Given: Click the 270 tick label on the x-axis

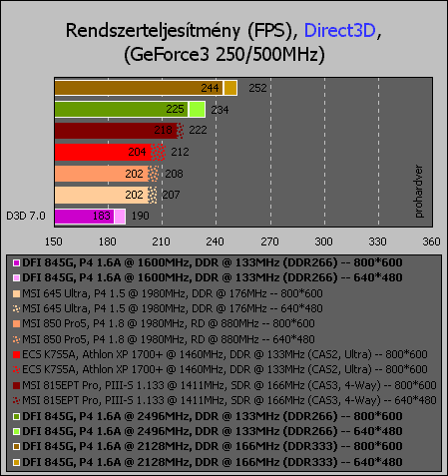Looking at the screenshot, I should [269, 241].
